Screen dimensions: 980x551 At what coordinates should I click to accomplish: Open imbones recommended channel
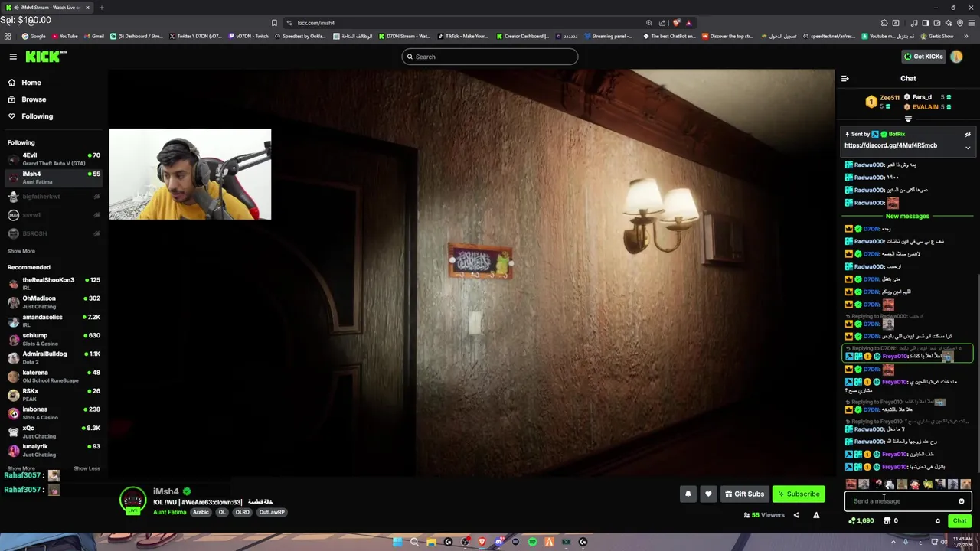click(x=54, y=412)
